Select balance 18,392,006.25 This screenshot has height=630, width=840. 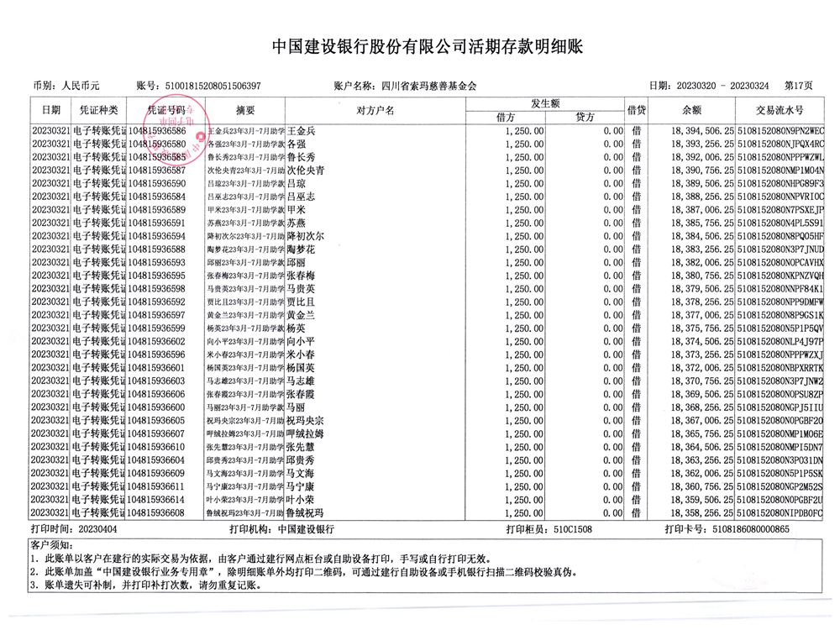tap(702, 158)
